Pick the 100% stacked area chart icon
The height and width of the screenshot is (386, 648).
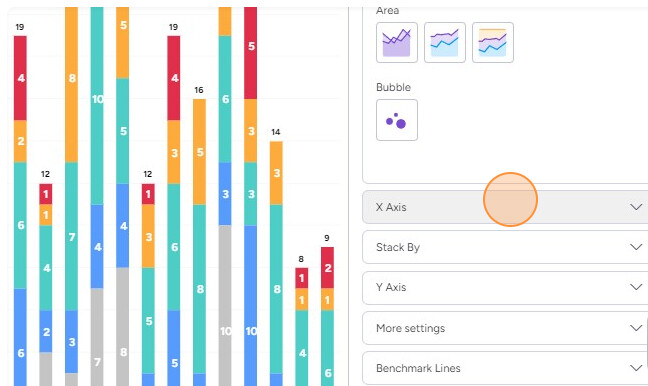point(493,43)
